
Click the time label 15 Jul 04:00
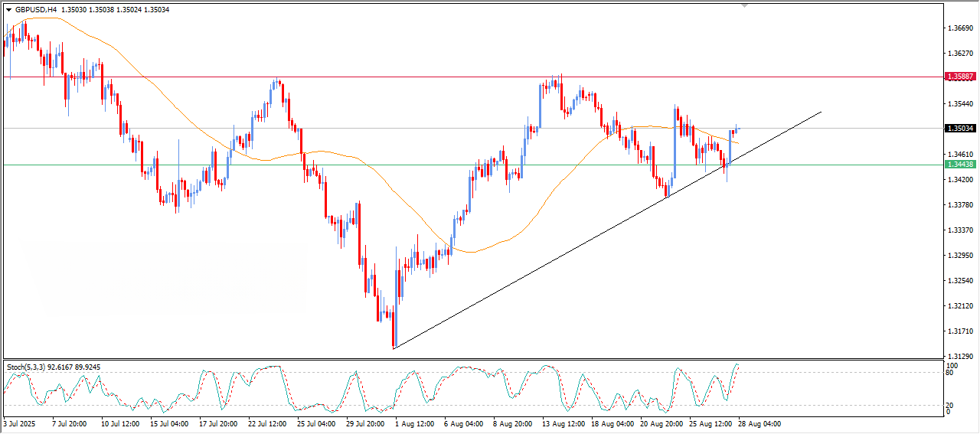pyautogui.click(x=169, y=423)
